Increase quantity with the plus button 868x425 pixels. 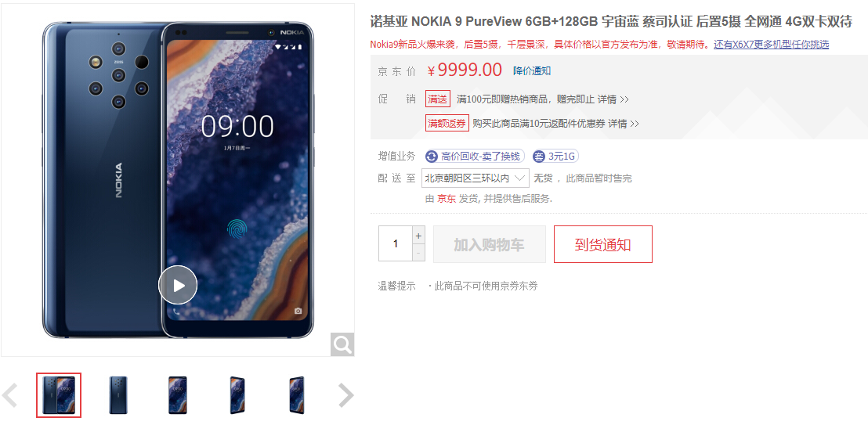coord(418,235)
